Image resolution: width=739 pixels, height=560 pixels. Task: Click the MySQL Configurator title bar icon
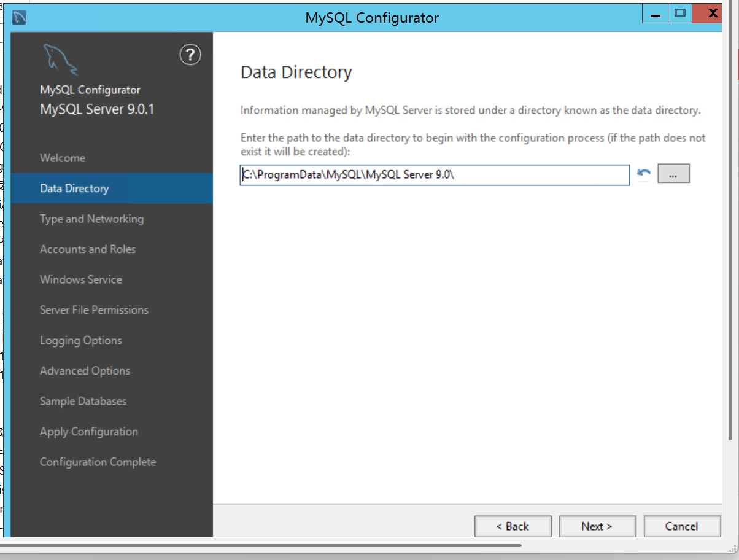click(x=20, y=17)
